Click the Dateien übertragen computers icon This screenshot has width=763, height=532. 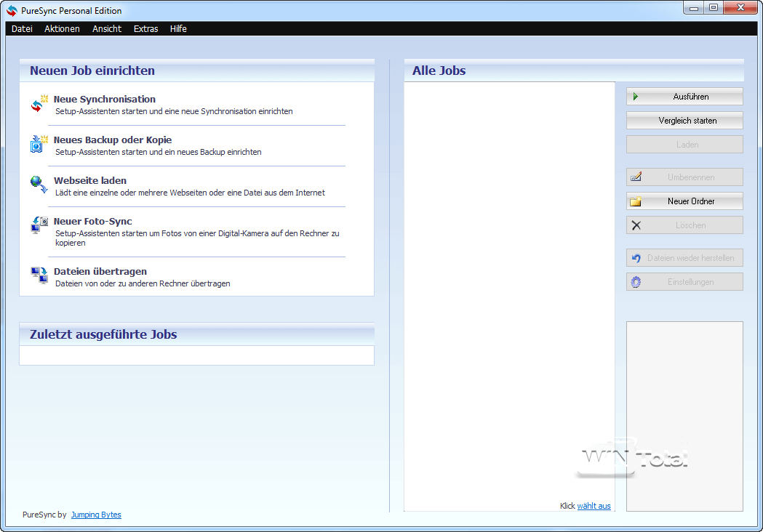tap(39, 275)
